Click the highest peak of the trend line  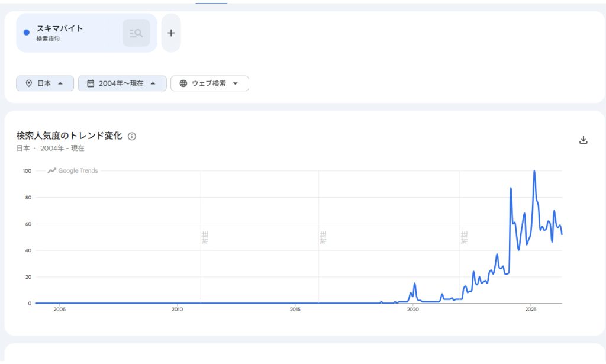click(534, 171)
